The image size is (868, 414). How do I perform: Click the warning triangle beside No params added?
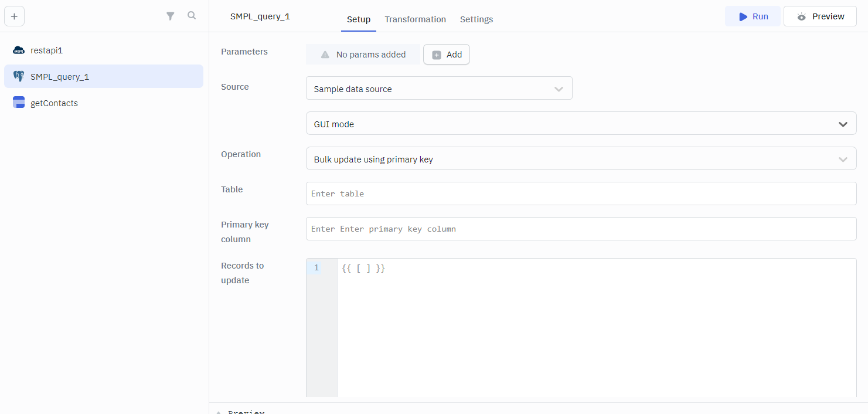(x=325, y=55)
